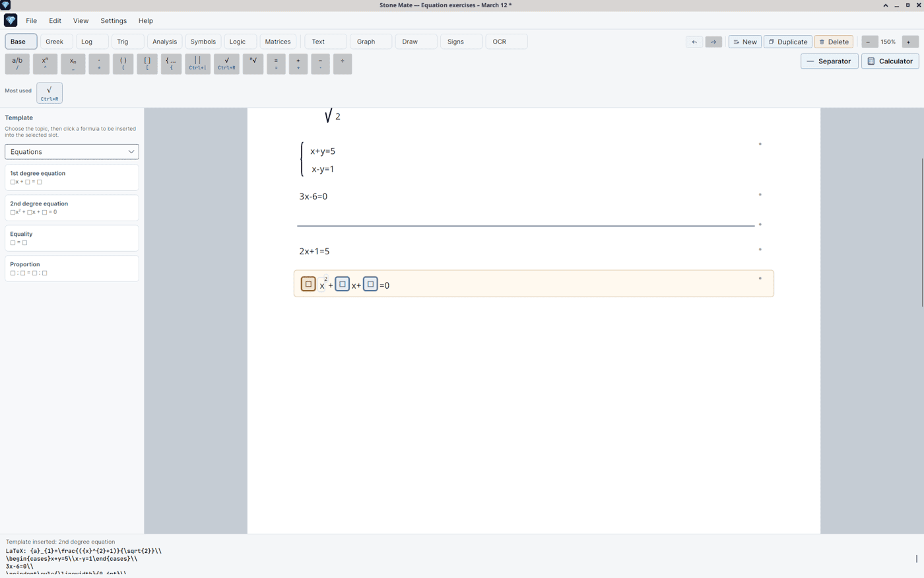Select the middle slot before x
Image resolution: width=924 pixels, height=578 pixels.
tap(342, 284)
